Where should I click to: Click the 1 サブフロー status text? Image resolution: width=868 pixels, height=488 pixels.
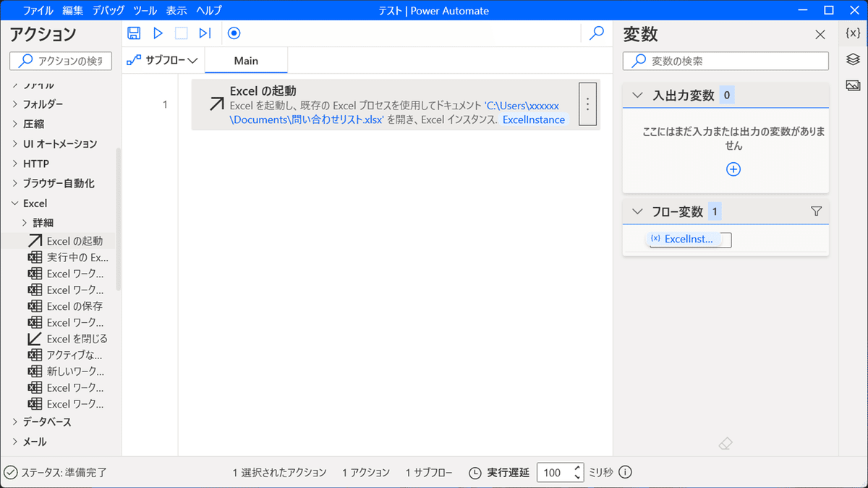[x=429, y=473]
